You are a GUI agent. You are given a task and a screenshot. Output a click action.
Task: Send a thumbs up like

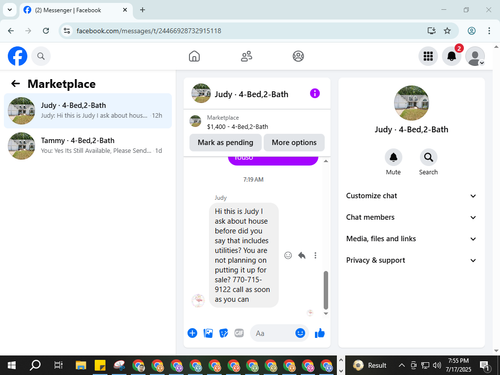point(320,333)
